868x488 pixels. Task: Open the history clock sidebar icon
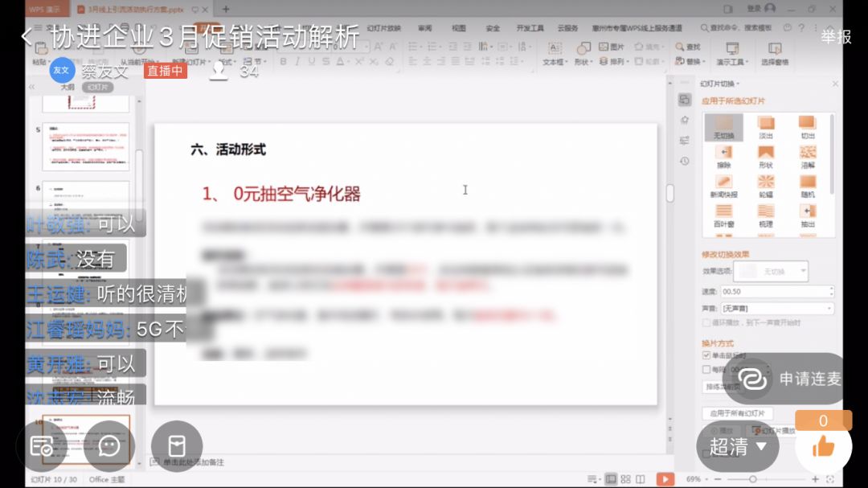(685, 161)
